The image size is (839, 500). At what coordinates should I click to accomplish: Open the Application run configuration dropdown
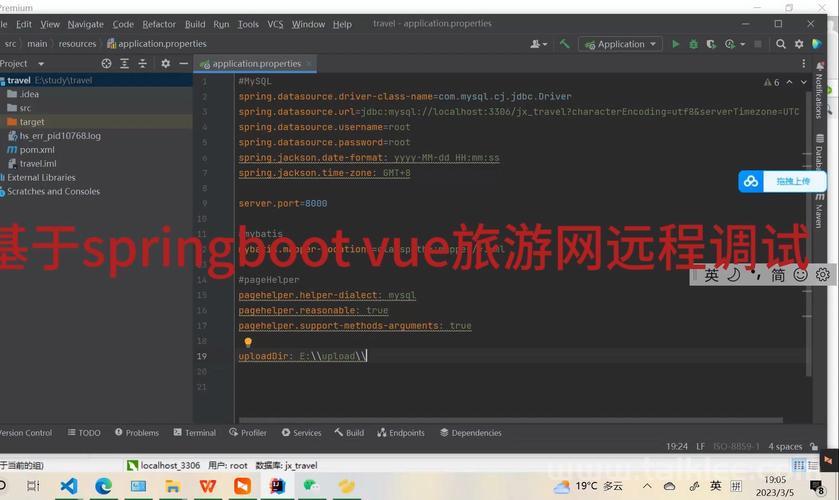tap(620, 44)
